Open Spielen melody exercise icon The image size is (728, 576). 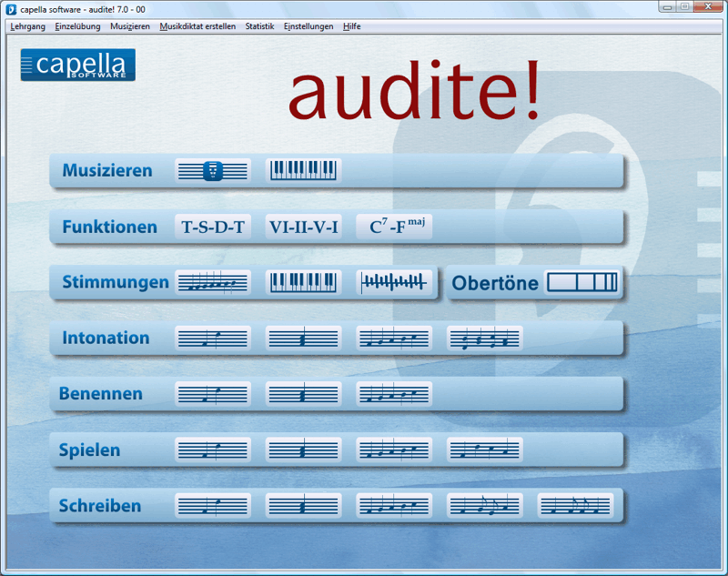point(394,450)
